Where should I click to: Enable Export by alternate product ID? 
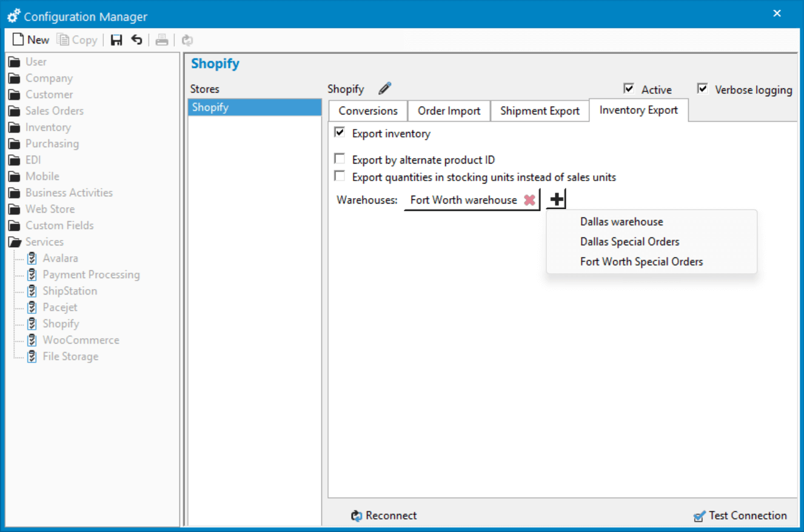coord(340,159)
